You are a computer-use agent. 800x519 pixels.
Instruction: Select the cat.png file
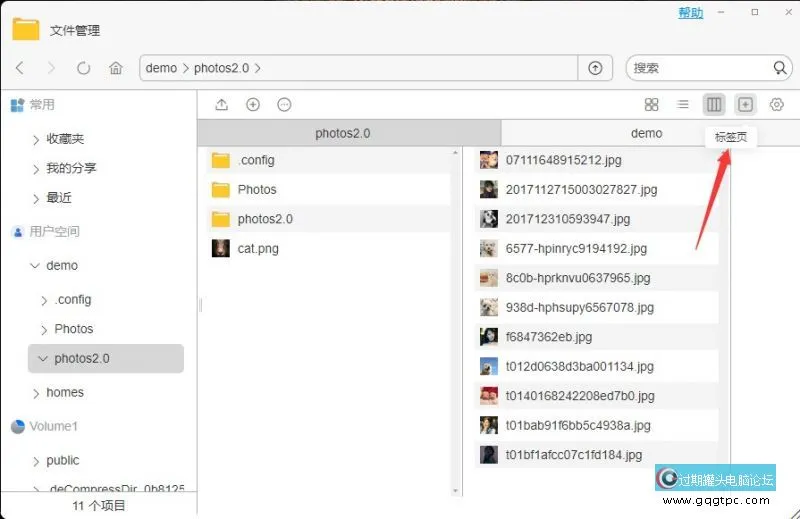[258, 248]
